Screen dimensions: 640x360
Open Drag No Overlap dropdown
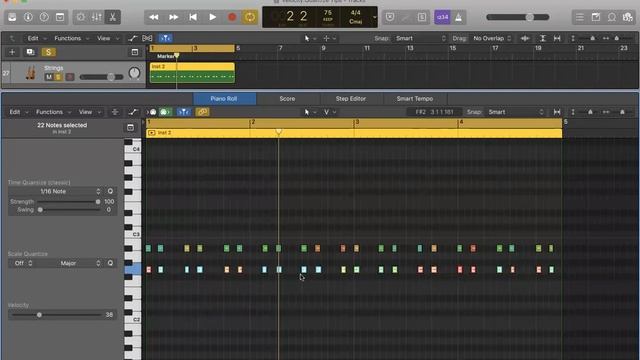(x=492, y=38)
